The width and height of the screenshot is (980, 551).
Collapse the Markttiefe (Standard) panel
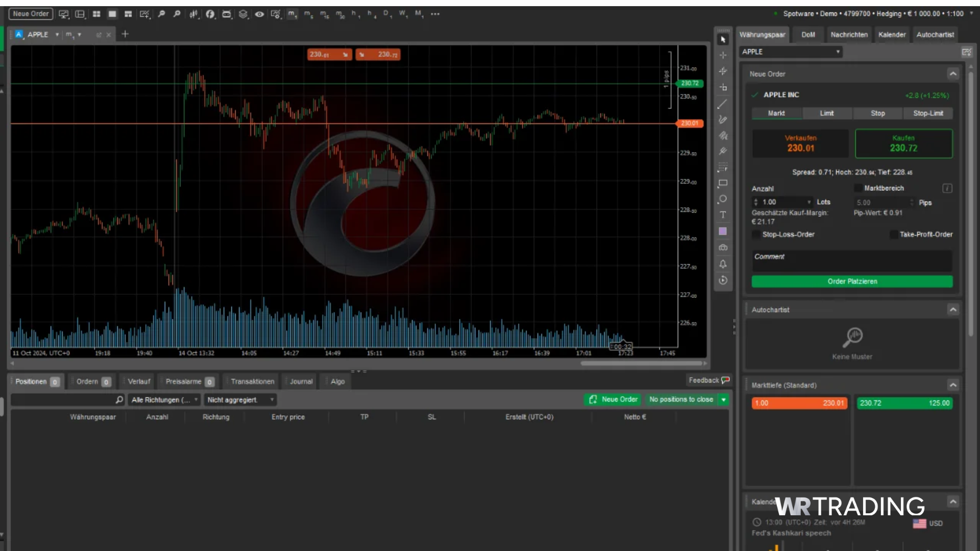[952, 385]
